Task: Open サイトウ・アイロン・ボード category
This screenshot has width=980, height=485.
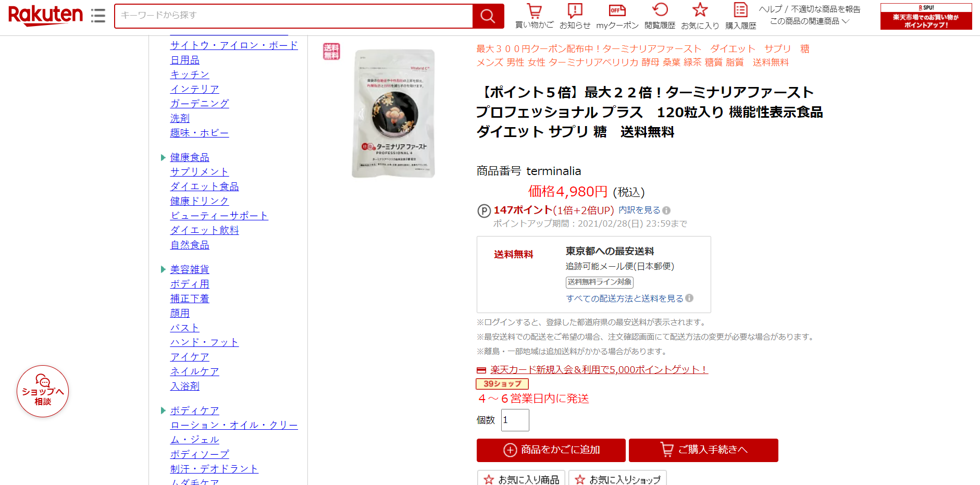Action: point(234,45)
